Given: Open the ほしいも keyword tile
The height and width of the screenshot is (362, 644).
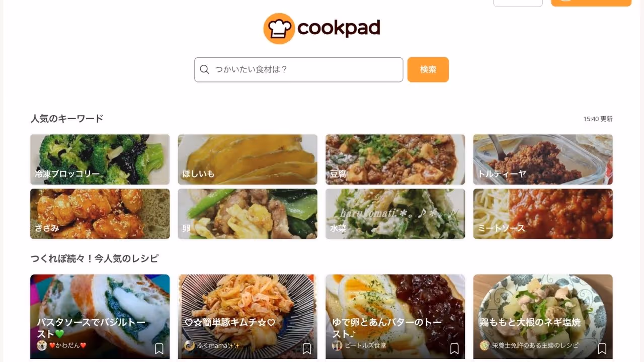Looking at the screenshot, I should coord(248,159).
